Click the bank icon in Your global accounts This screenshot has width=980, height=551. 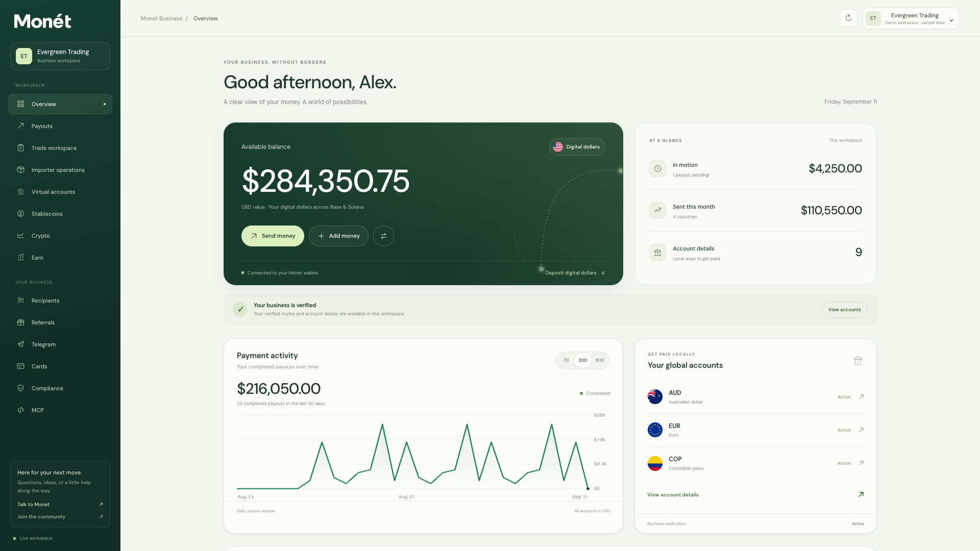click(858, 361)
